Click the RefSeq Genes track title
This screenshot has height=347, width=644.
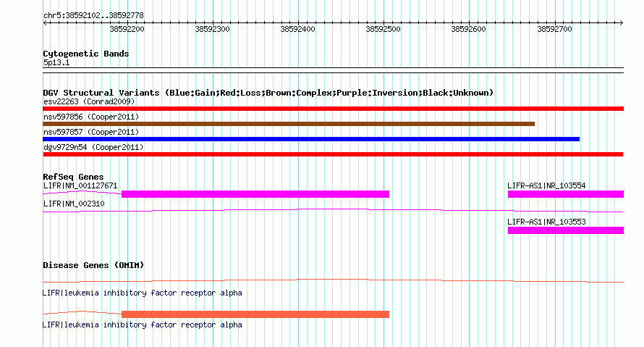[73, 177]
